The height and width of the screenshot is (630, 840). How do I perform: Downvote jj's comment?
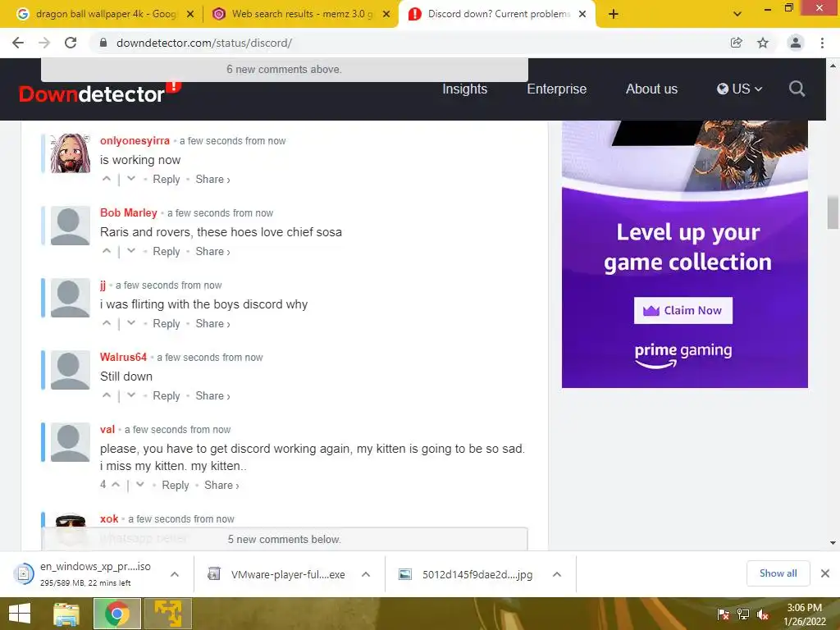(131, 323)
